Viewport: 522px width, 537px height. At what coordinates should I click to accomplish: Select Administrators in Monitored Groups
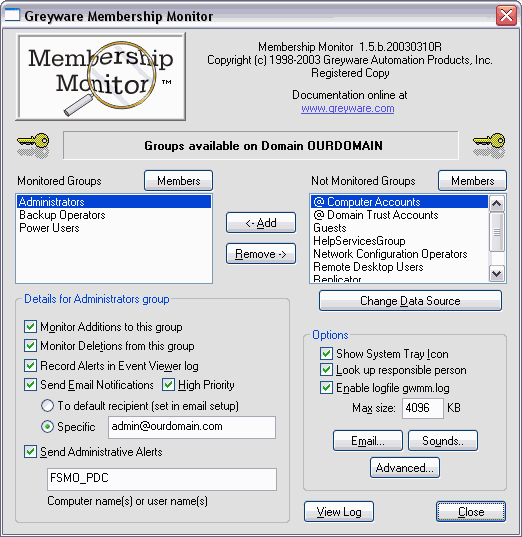click(114, 202)
